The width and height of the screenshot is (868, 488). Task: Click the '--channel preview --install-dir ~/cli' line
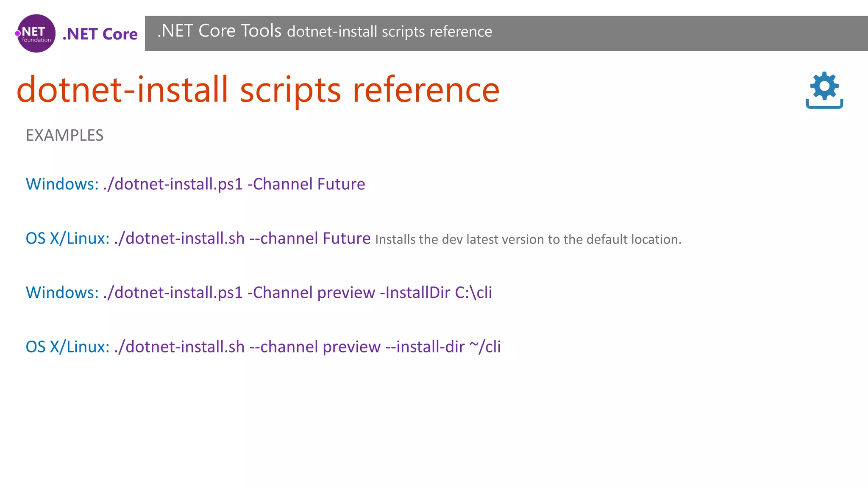263,347
